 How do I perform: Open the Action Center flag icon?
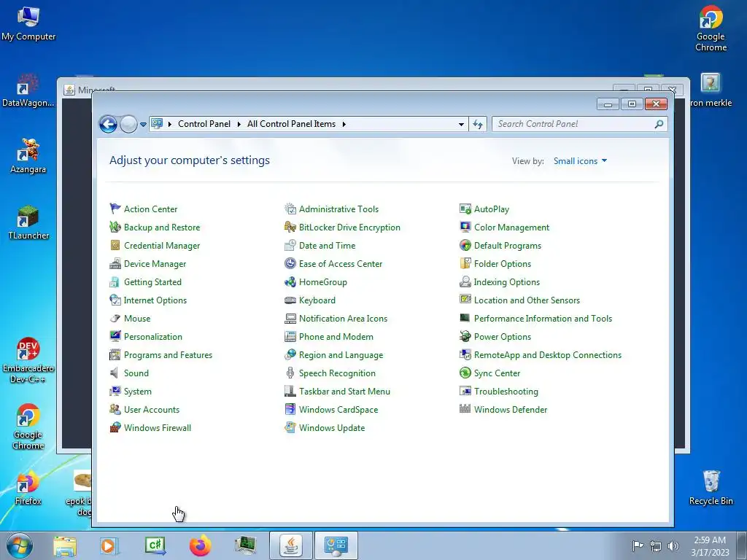coord(115,209)
